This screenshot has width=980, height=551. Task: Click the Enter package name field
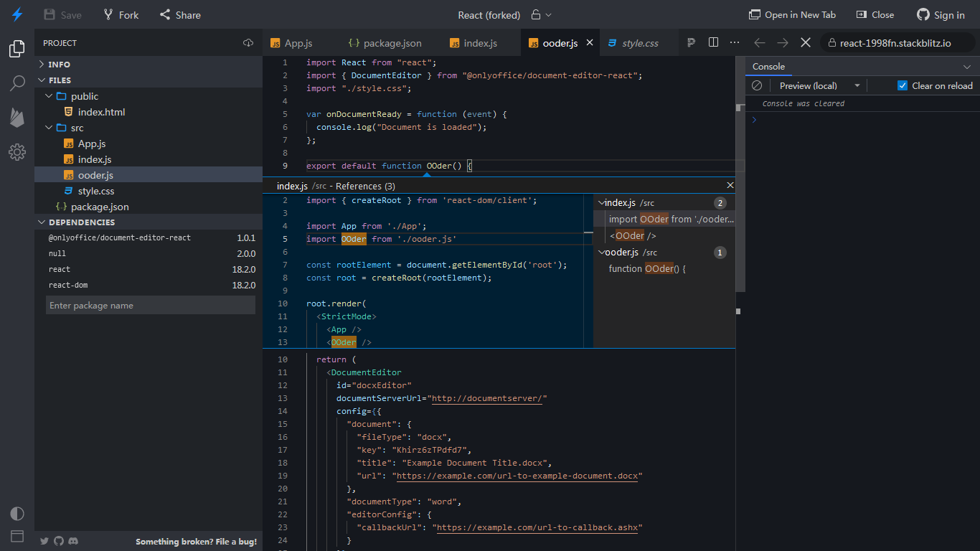(x=151, y=305)
